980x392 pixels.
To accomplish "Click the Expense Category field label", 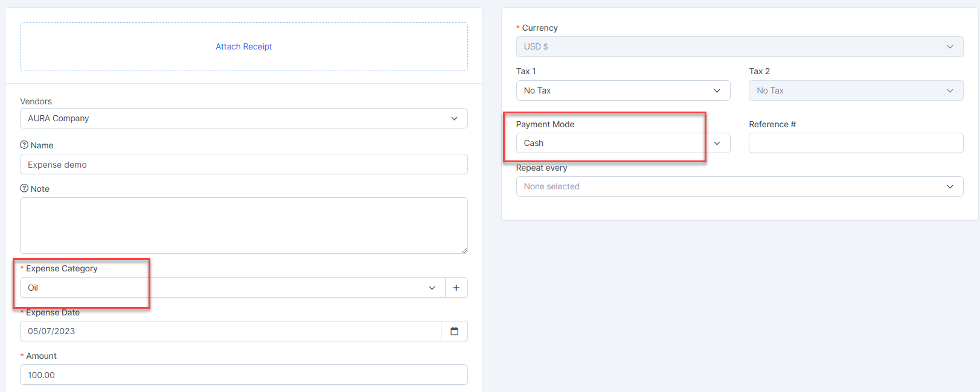I will click(x=62, y=268).
